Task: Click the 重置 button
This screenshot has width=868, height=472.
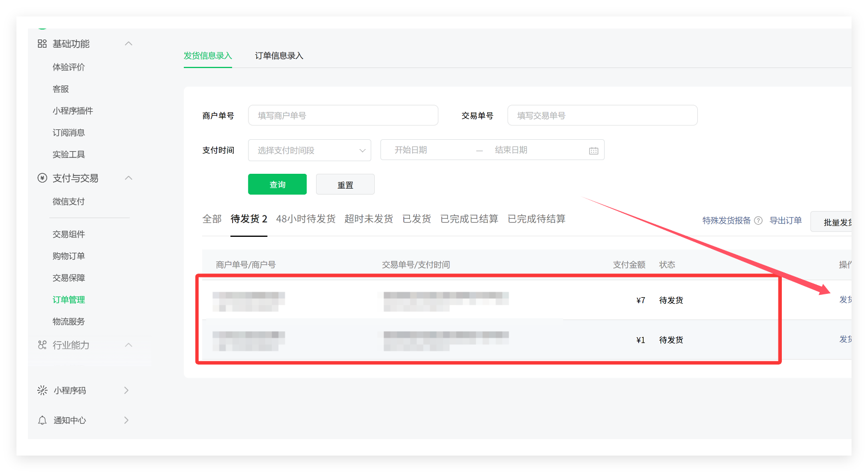Action: pos(345,184)
